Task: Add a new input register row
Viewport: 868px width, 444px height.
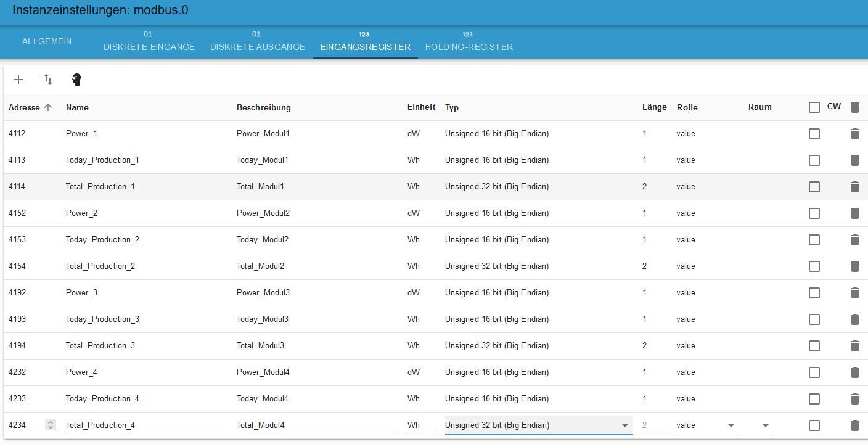Action: point(18,80)
